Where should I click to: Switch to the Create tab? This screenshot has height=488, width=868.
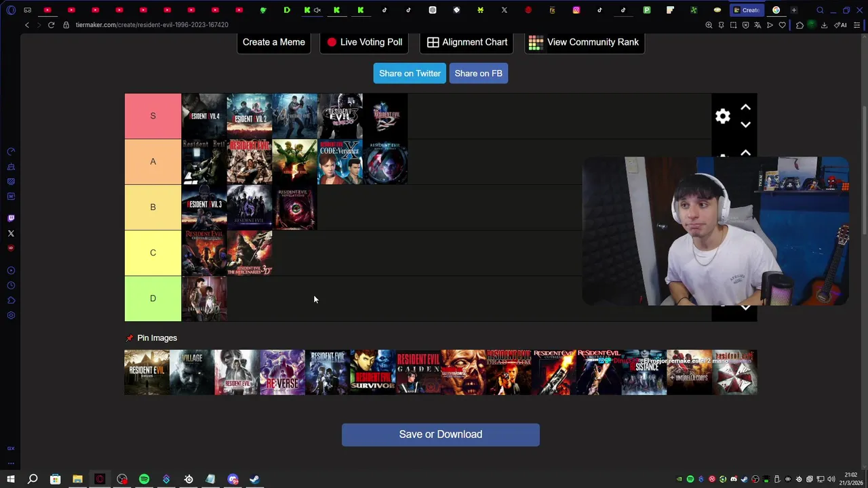pyautogui.click(x=747, y=10)
